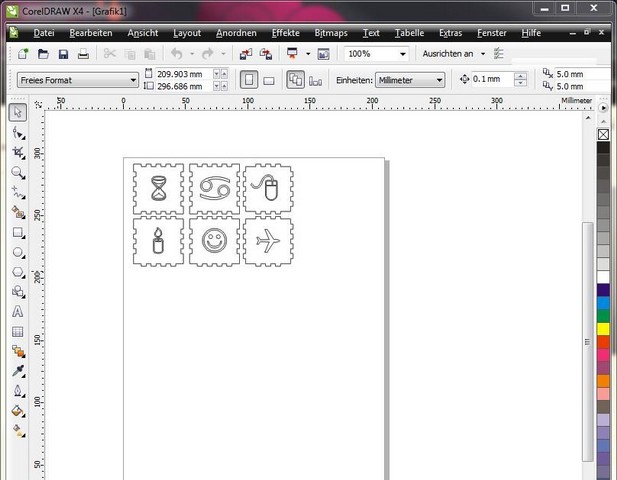Click the Undo arrow
The height and width of the screenshot is (480, 617).
(177, 54)
